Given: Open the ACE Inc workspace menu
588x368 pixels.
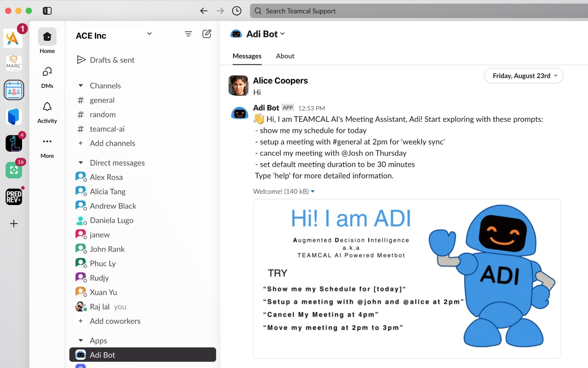Looking at the screenshot, I should 114,36.
